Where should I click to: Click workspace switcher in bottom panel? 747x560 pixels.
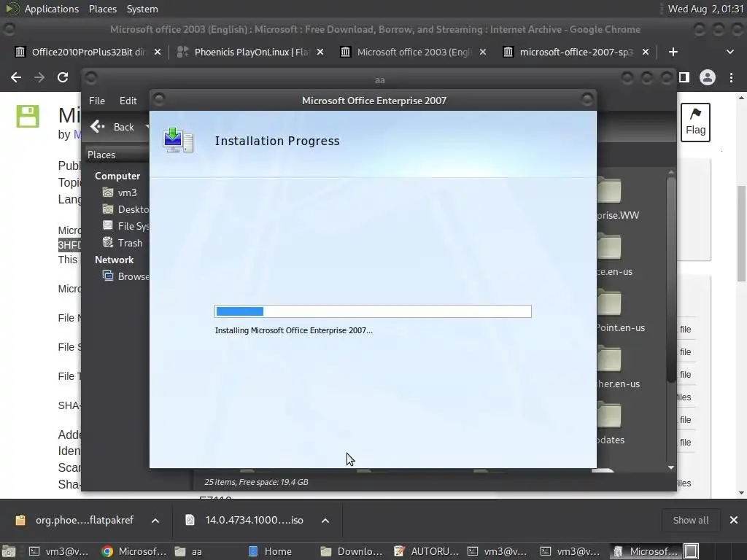click(x=692, y=551)
